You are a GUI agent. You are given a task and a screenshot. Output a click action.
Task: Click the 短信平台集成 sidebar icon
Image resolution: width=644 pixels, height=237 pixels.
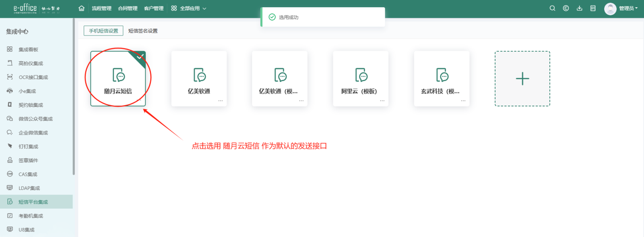click(x=10, y=202)
